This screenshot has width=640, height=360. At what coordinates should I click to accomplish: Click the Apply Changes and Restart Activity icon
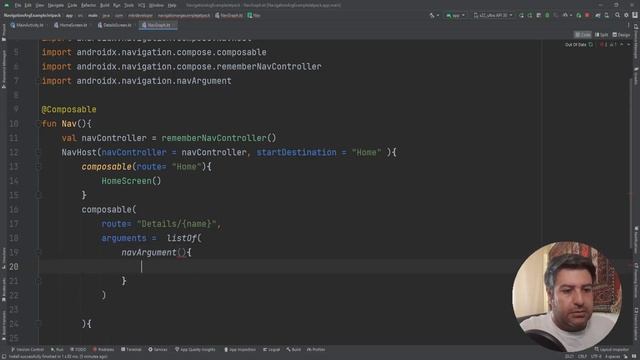[521, 16]
